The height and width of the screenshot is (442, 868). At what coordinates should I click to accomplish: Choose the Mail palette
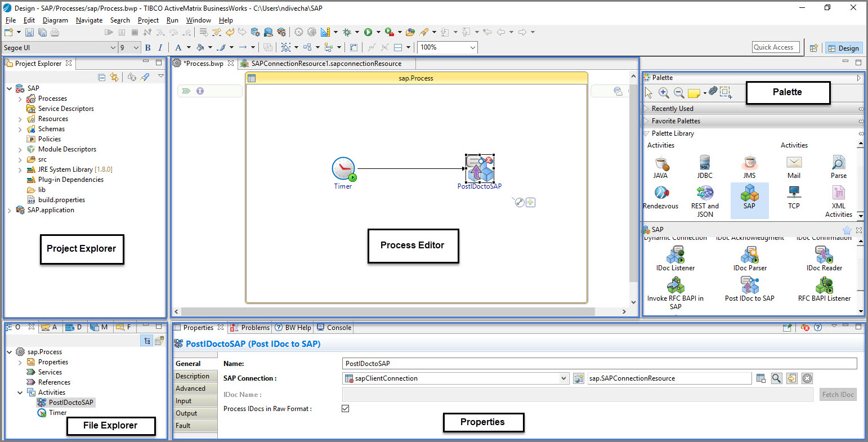[x=794, y=167]
